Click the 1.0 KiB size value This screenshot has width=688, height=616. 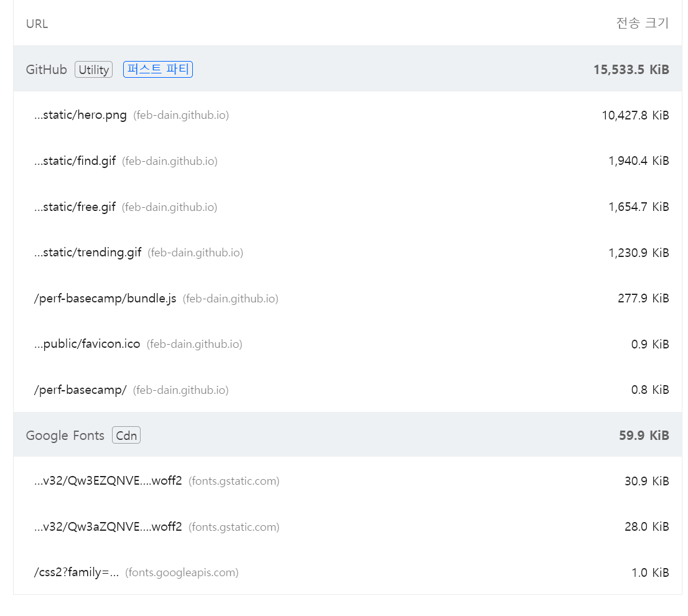pyautogui.click(x=650, y=572)
